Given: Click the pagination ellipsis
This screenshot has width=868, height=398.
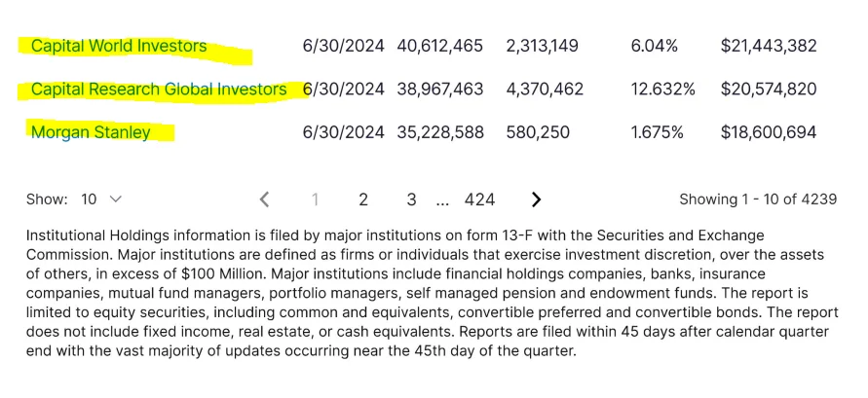Looking at the screenshot, I should (x=442, y=201).
